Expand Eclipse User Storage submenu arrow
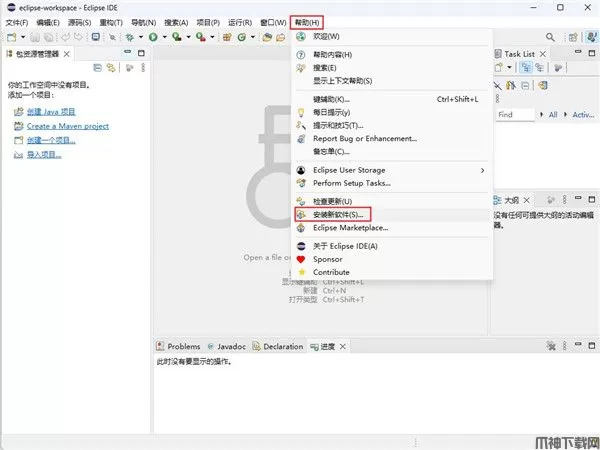 [483, 170]
